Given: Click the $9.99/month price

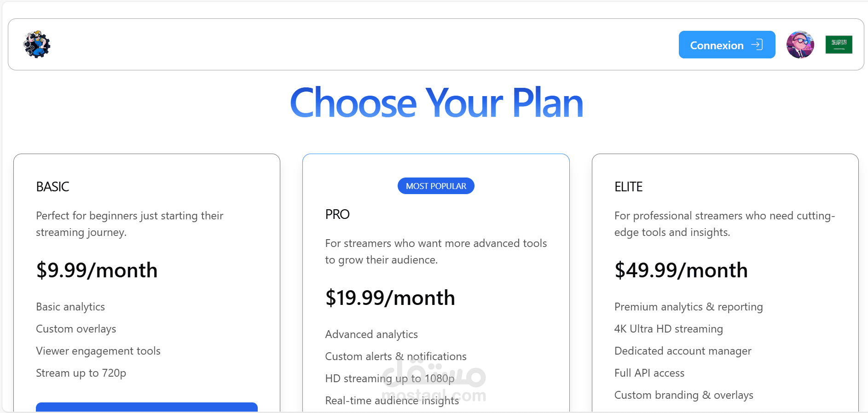Looking at the screenshot, I should (x=97, y=270).
